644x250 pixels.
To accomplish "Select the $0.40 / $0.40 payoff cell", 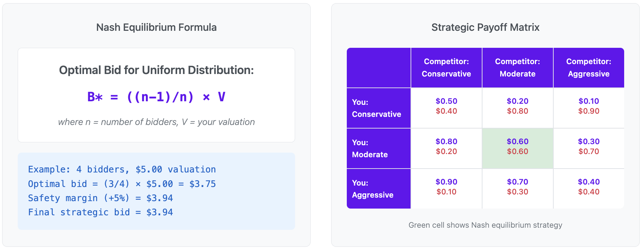I will [x=589, y=188].
